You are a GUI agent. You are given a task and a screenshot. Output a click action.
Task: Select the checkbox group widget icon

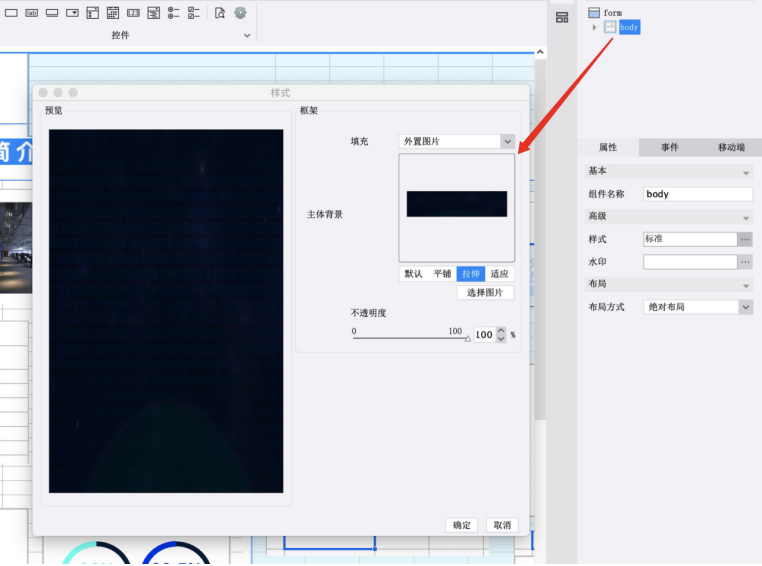pyautogui.click(x=194, y=13)
